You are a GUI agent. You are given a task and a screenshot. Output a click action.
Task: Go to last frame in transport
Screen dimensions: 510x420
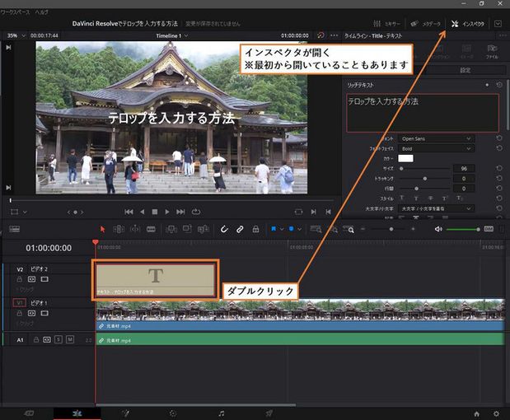tap(180, 212)
